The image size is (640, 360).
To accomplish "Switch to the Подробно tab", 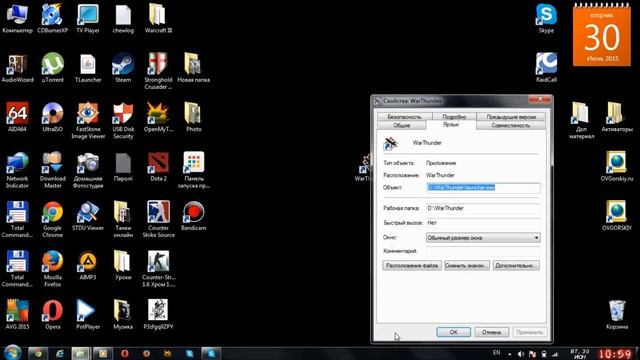I will coord(454,117).
